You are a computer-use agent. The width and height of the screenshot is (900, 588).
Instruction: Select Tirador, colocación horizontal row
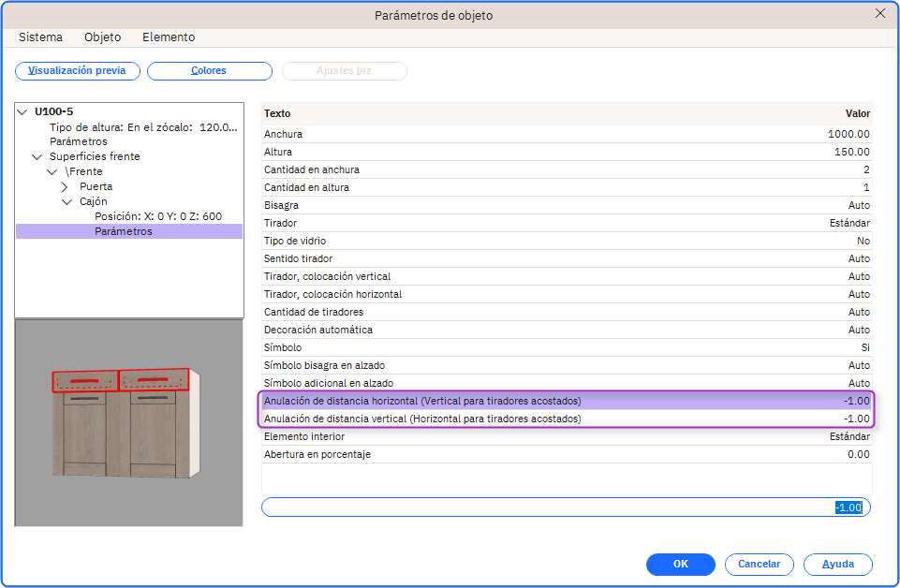coord(567,294)
